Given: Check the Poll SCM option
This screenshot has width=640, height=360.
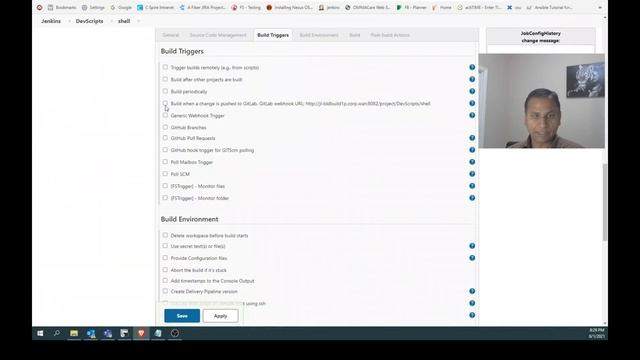Looking at the screenshot, I should click(x=165, y=174).
